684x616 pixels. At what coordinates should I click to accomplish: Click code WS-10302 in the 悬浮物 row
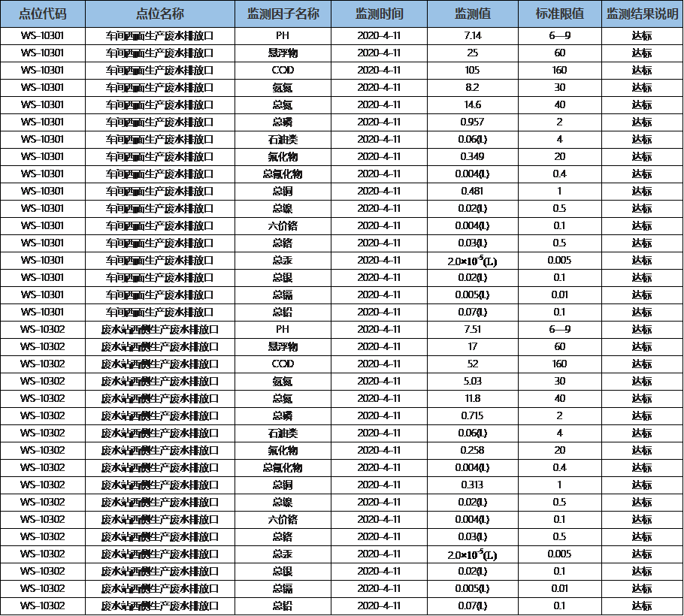coord(42,346)
